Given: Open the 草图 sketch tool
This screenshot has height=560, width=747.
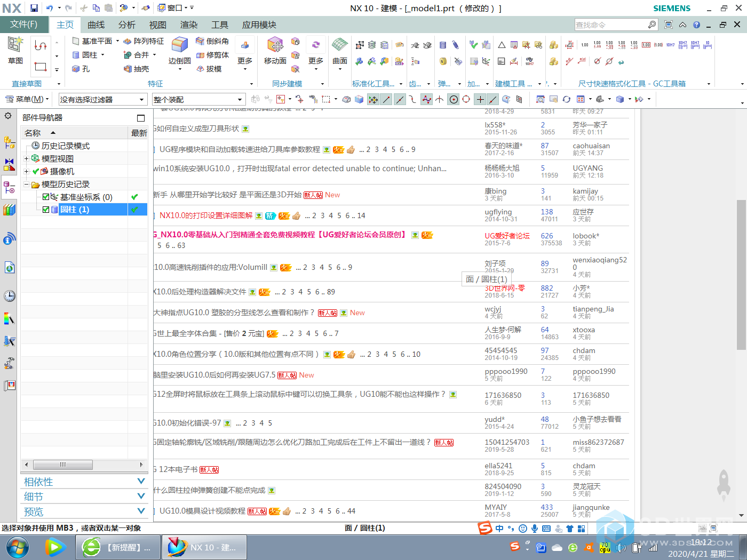Looking at the screenshot, I should click(15, 50).
